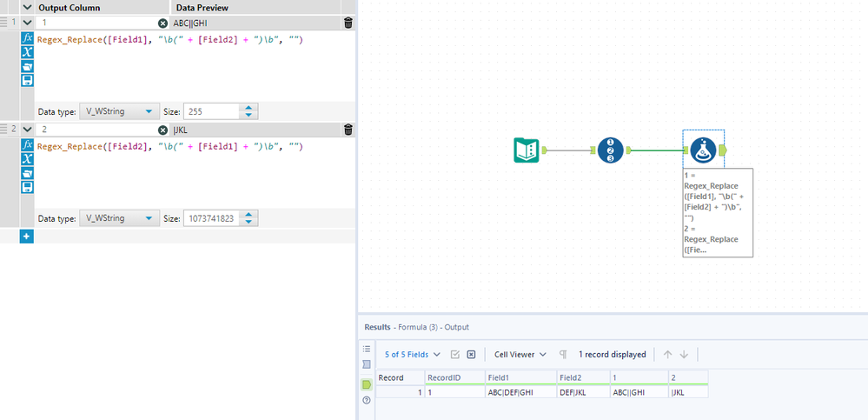Save expression 2 with the disk icon
Screen dimensions: 868x420
[x=27, y=187]
